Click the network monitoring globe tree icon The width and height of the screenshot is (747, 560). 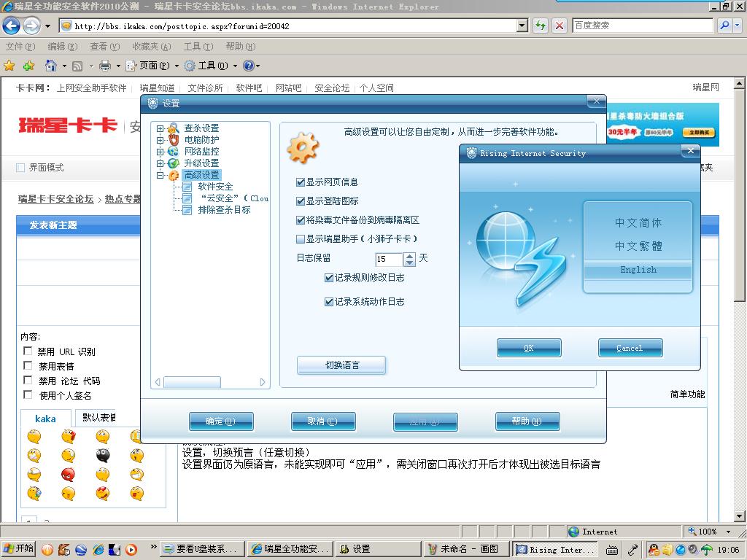point(174,152)
